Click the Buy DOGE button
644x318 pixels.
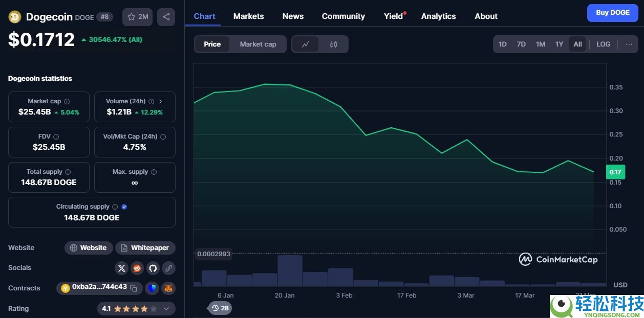coord(612,13)
